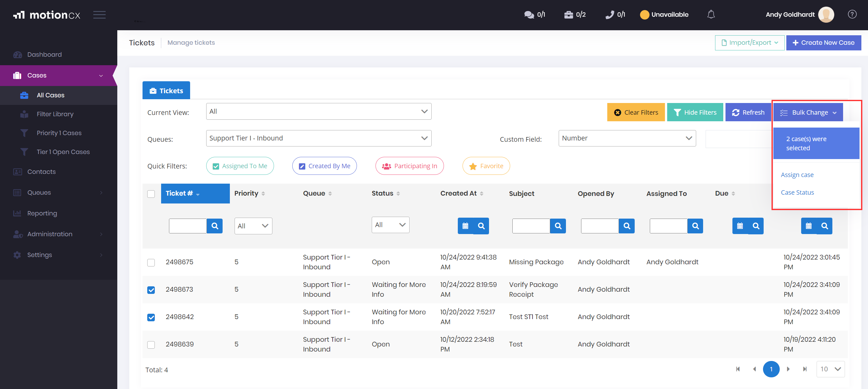Screen dimensions: 868x389
Task: Open the Current View dropdown
Action: coord(319,112)
